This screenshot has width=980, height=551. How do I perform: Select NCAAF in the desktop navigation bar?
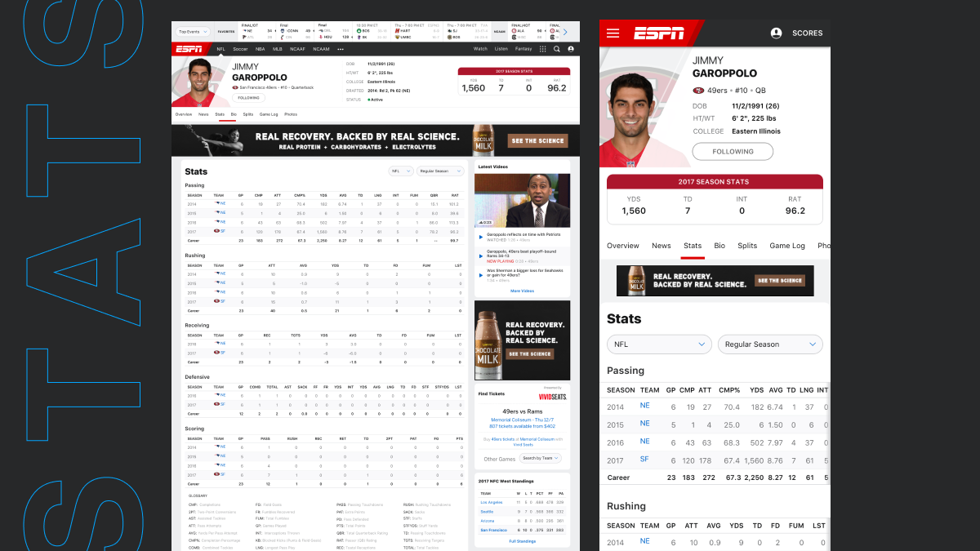click(x=298, y=49)
